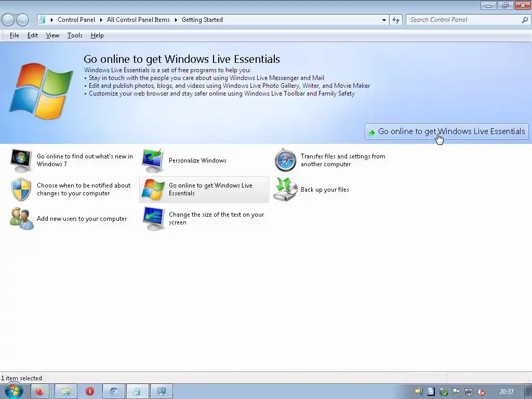Launch Opera from the taskbar
Screen dimensions: 532x399
click(89, 392)
